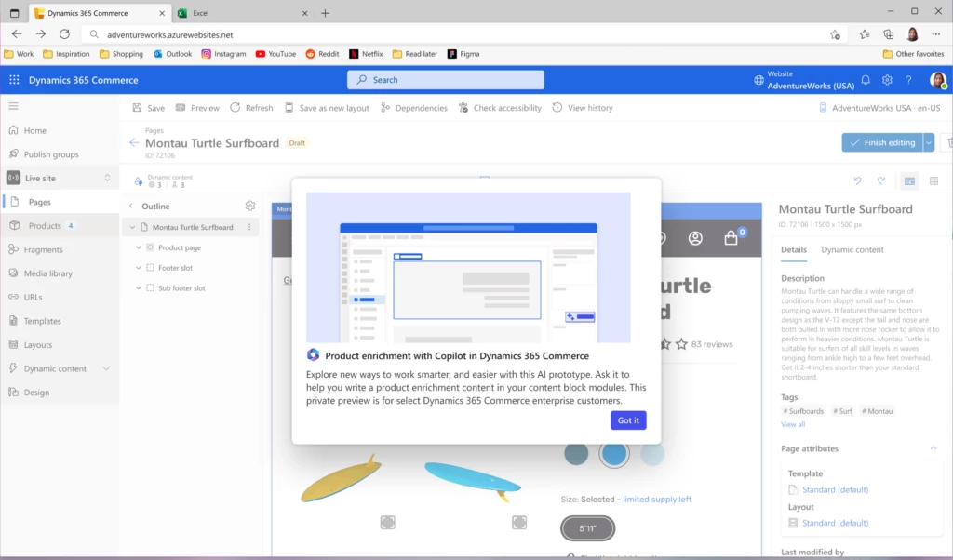Toggle the bookmark star in the address bar

835,33
